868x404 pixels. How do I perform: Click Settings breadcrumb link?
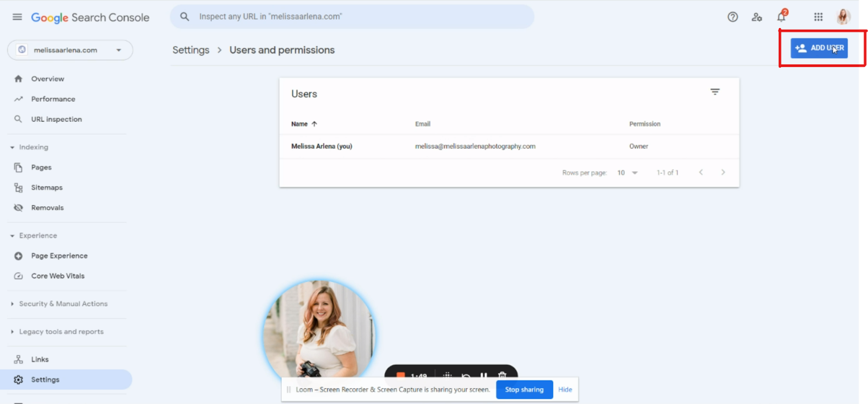pos(191,50)
